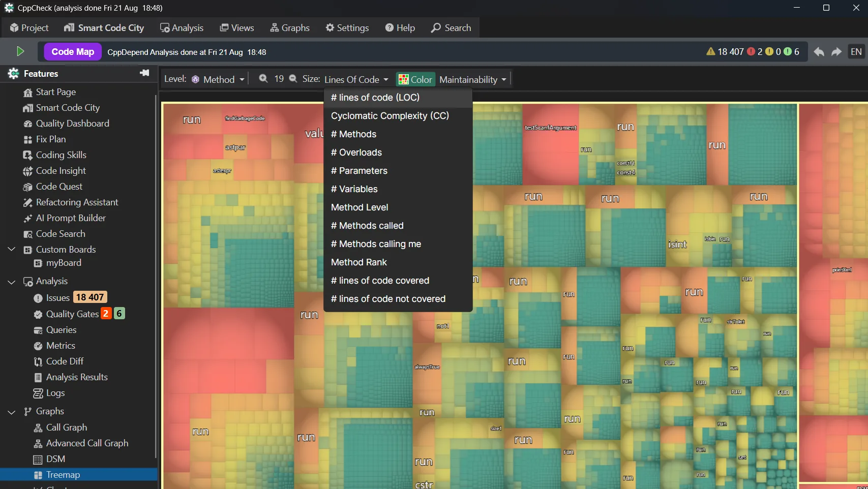868x489 pixels.
Task: Click the 18 407 warnings counter in header
Action: pos(725,52)
